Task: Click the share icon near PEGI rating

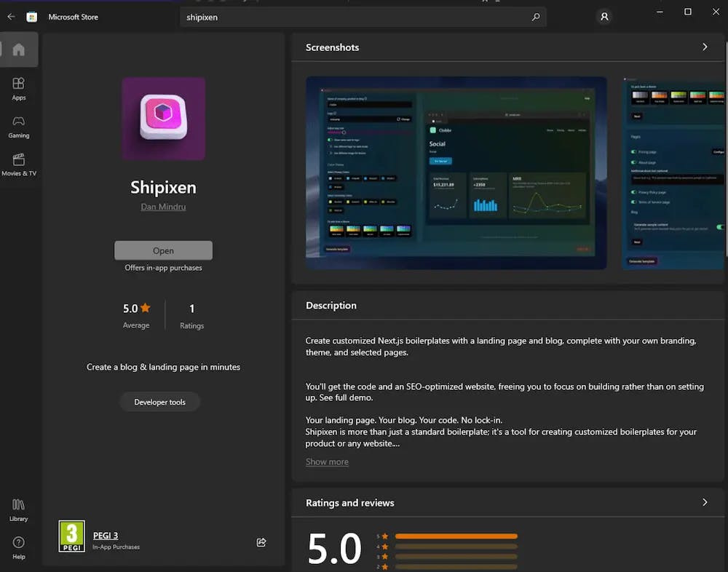Action: [261, 542]
